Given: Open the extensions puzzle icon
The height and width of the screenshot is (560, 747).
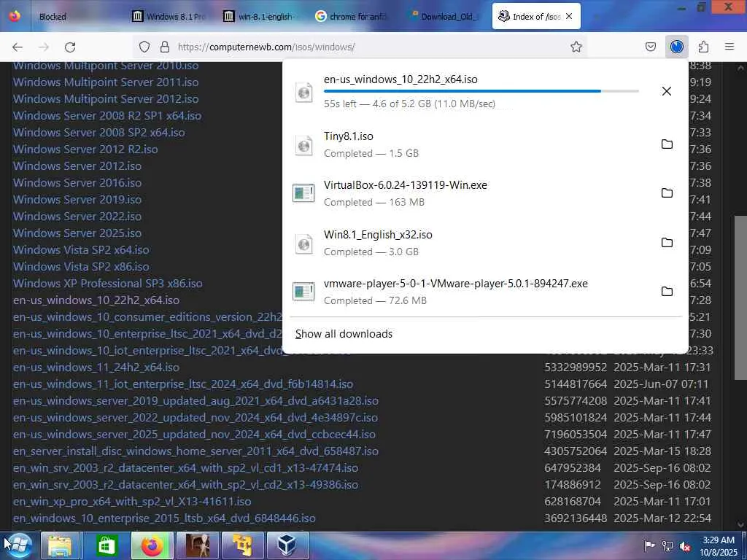Looking at the screenshot, I should [703, 47].
